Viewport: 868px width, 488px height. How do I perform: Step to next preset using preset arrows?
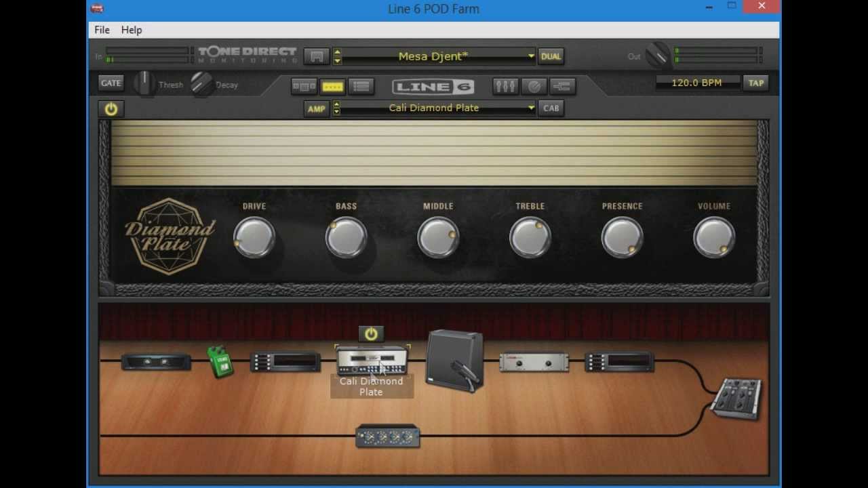click(x=337, y=60)
